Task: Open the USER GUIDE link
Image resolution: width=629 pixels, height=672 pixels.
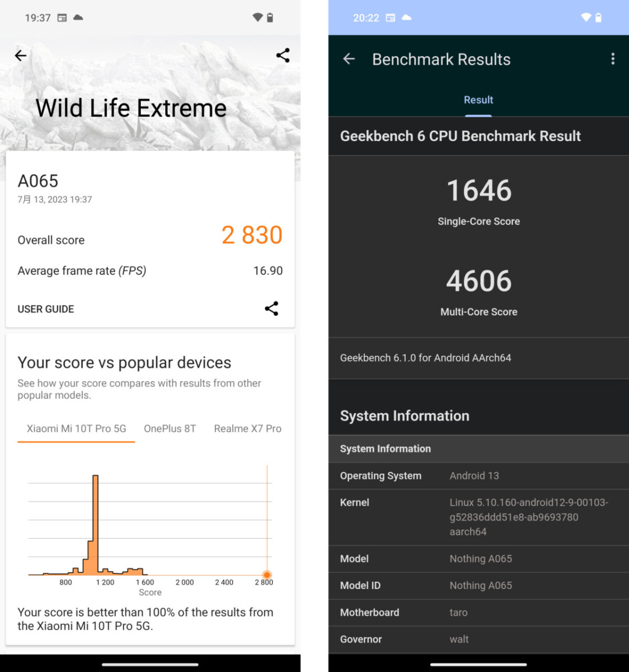Action: (x=46, y=309)
